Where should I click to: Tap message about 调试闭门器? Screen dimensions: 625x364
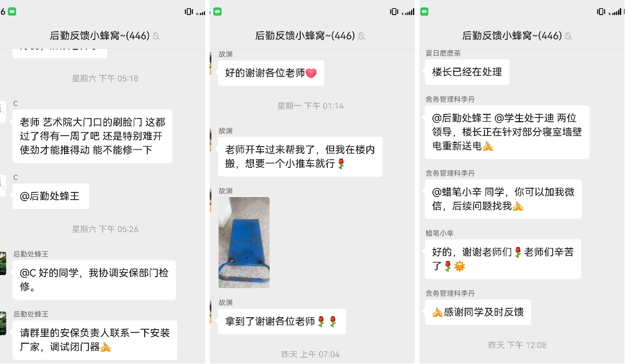coord(95,340)
